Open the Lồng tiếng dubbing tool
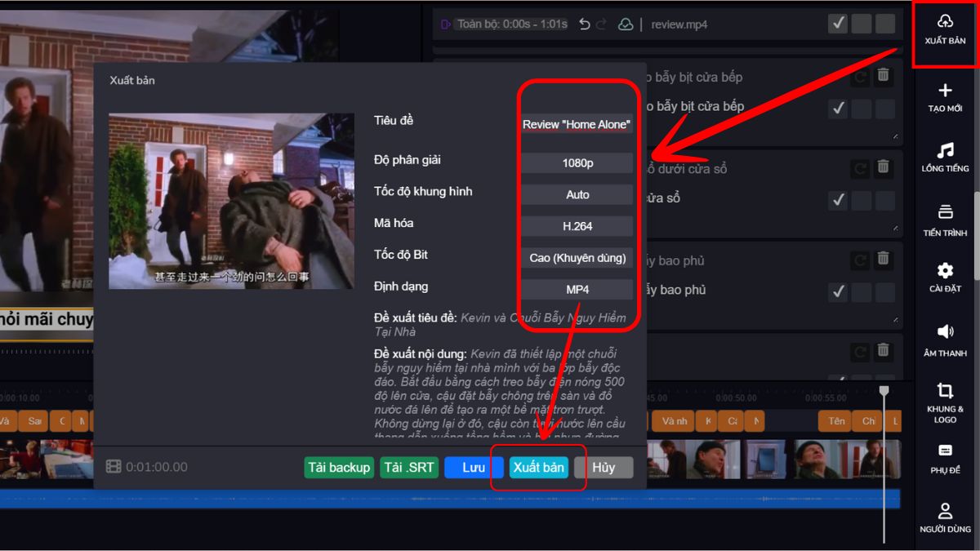 (945, 157)
